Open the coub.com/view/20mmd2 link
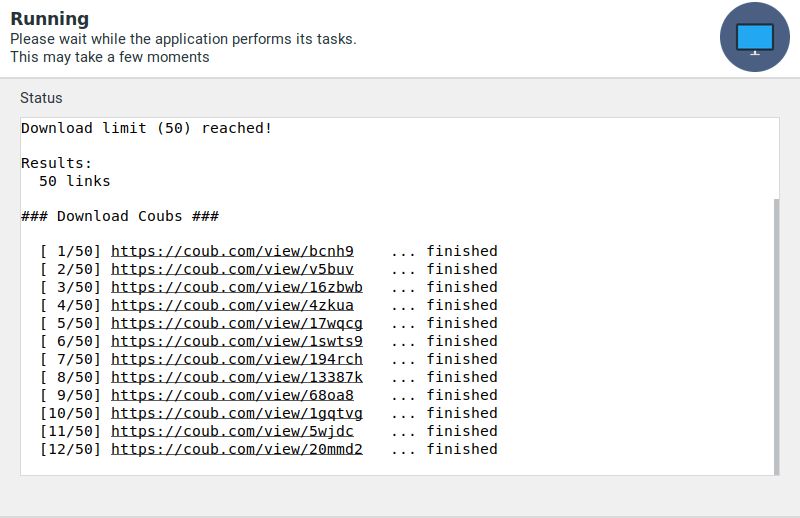Viewport: 800px width, 518px height. click(236, 449)
